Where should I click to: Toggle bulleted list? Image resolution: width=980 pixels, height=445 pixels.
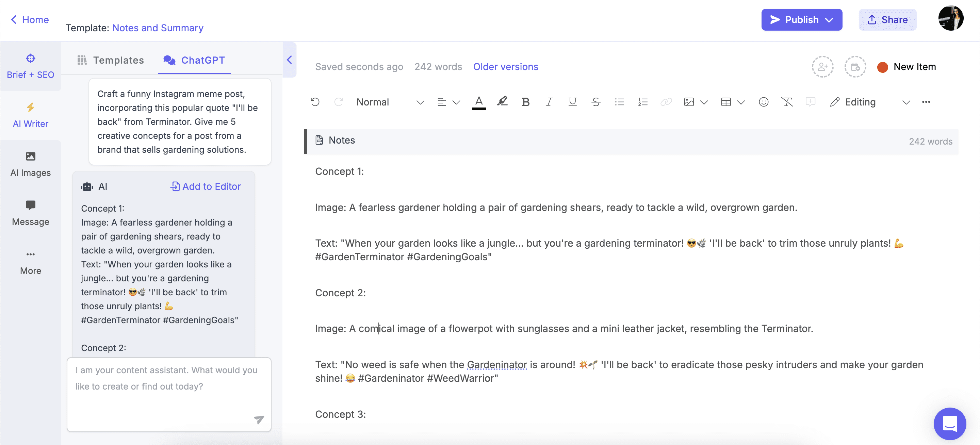619,102
